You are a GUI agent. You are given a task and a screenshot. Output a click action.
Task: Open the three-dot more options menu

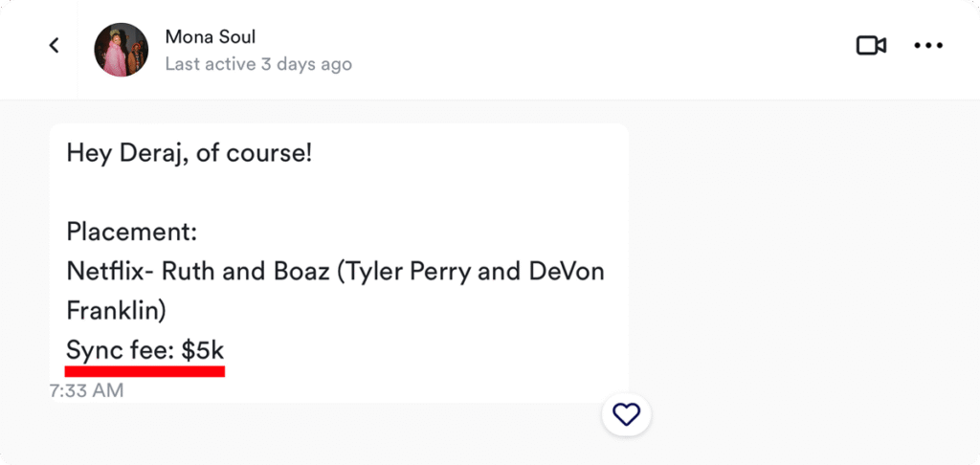coord(928,45)
